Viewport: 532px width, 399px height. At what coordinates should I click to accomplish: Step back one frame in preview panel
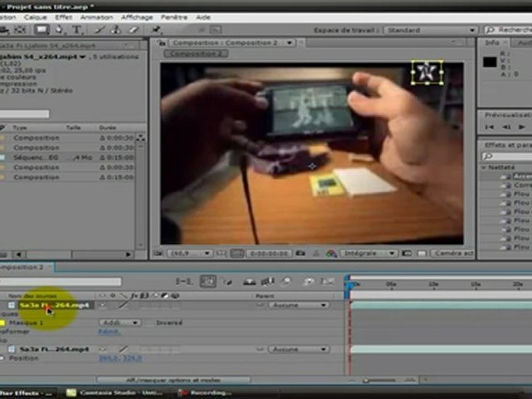[x=506, y=127]
